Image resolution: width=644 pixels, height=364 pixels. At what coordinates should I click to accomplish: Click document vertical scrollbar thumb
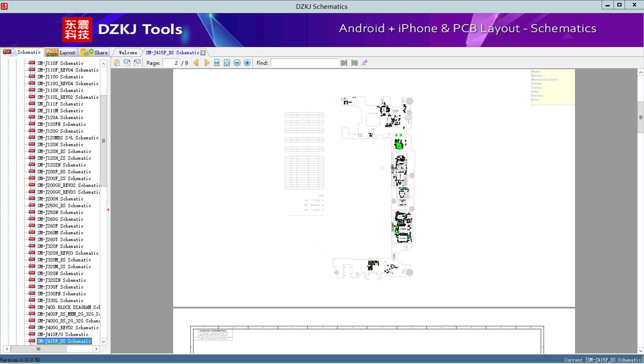(641, 117)
